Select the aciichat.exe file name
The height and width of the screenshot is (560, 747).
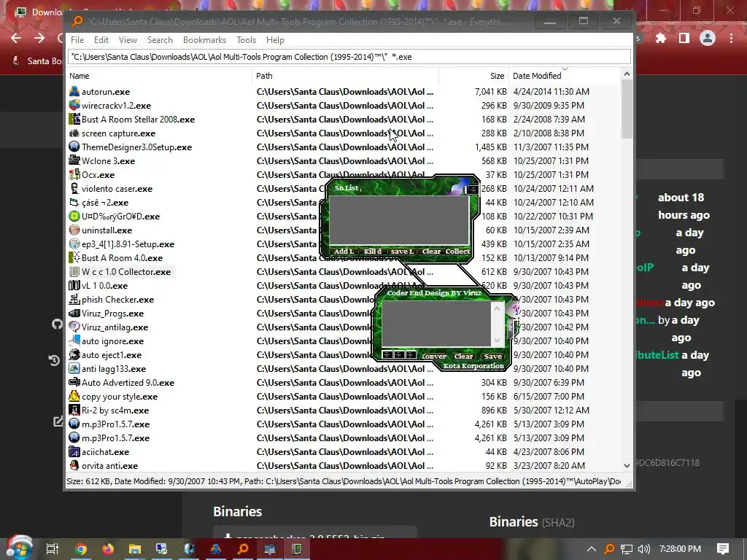coord(105,452)
